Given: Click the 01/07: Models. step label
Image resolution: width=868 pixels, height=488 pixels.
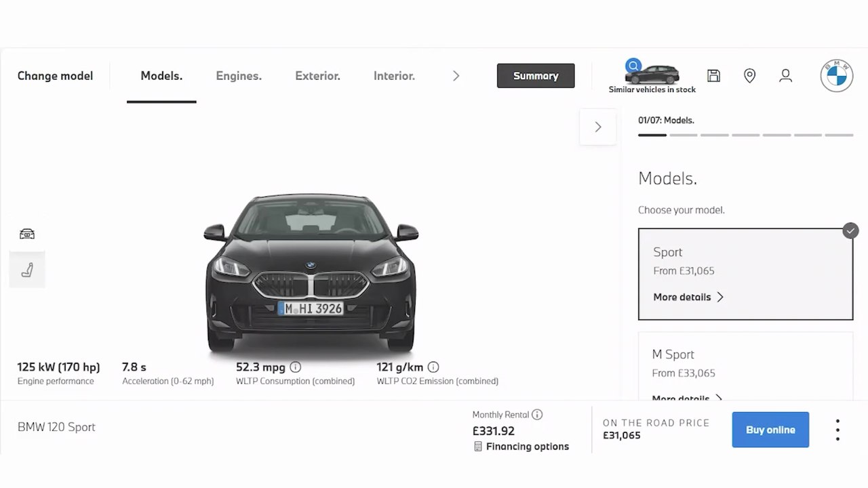Looking at the screenshot, I should [666, 120].
